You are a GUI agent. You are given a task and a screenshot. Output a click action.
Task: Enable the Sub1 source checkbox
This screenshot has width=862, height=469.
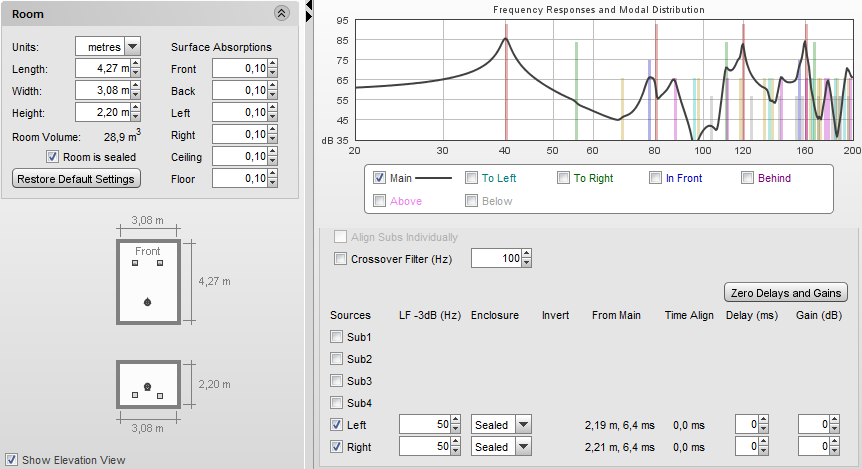(337, 338)
